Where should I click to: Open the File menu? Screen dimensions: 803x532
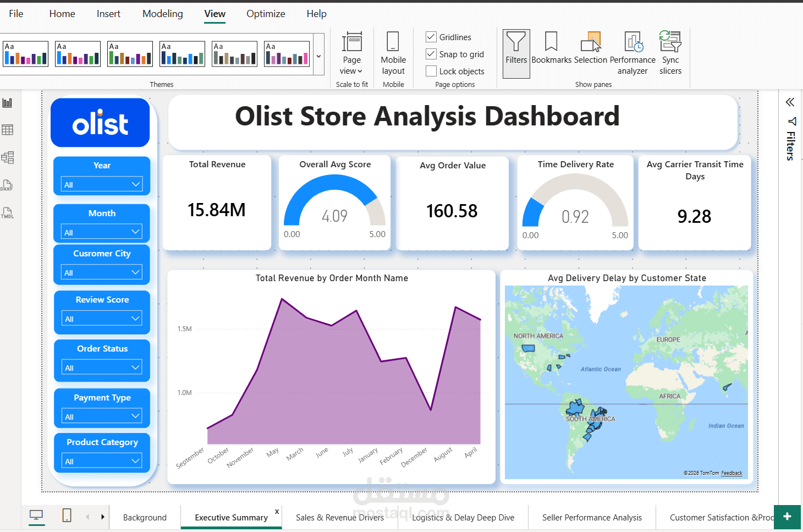[x=16, y=14]
